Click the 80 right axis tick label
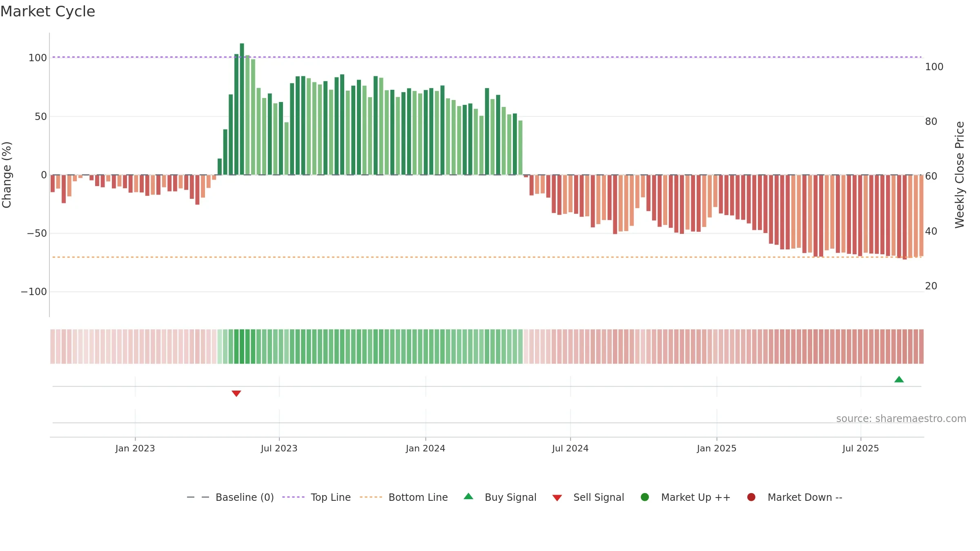 pyautogui.click(x=931, y=122)
